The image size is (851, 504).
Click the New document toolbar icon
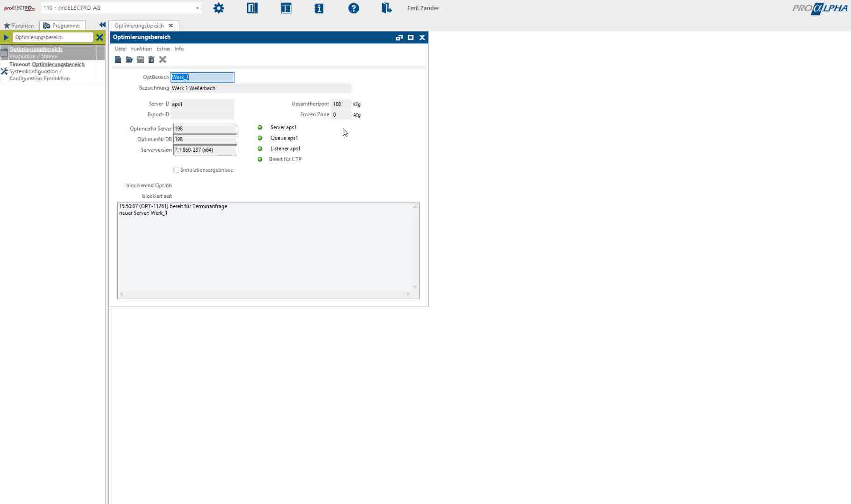[x=118, y=60]
